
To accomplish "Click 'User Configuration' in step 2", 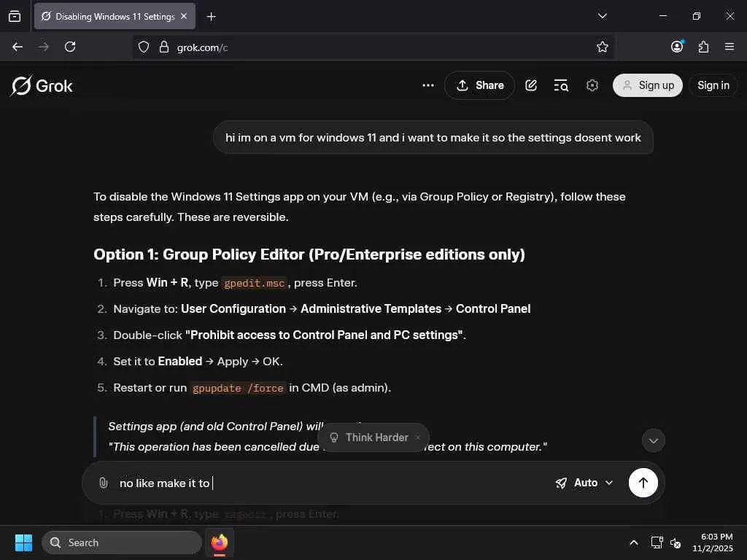I will (x=233, y=308).
